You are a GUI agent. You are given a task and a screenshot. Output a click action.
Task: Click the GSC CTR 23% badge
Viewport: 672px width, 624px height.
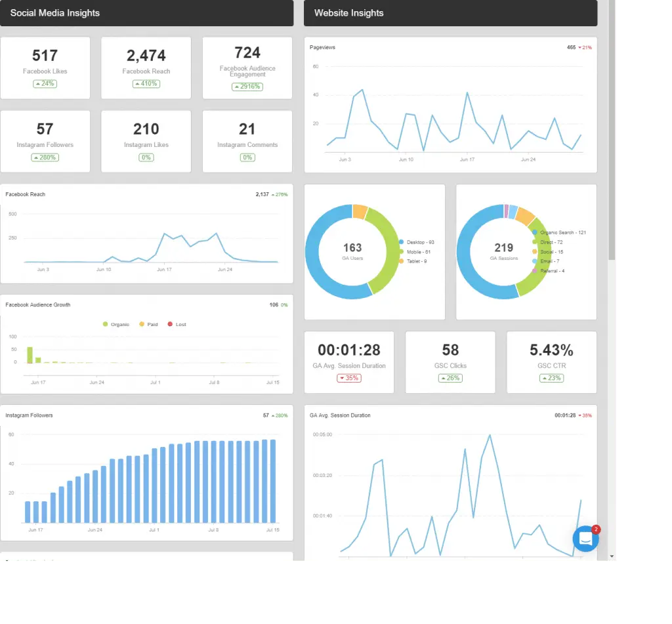pos(551,378)
